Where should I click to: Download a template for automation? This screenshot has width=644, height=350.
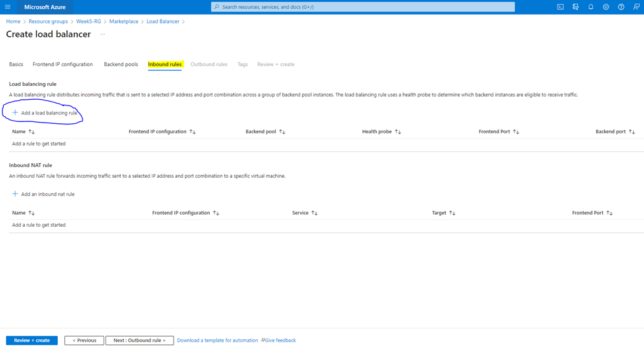pyautogui.click(x=217, y=340)
